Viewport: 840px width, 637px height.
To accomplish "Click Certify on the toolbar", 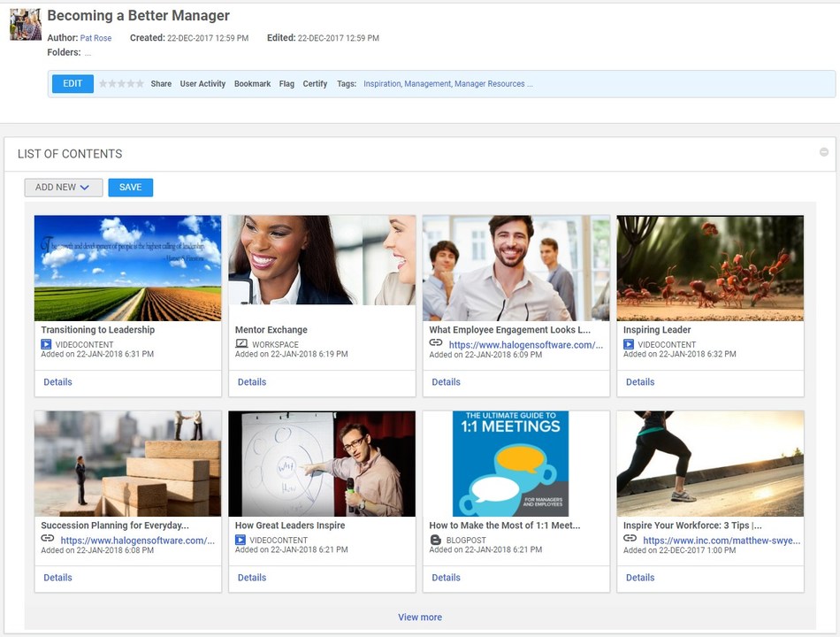I will 315,83.
